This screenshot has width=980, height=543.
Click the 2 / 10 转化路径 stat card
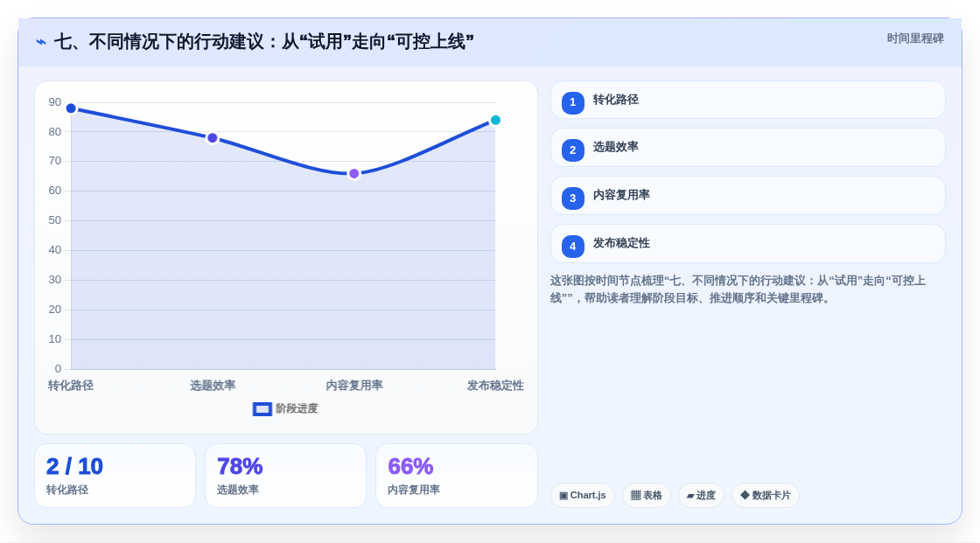pyautogui.click(x=115, y=476)
